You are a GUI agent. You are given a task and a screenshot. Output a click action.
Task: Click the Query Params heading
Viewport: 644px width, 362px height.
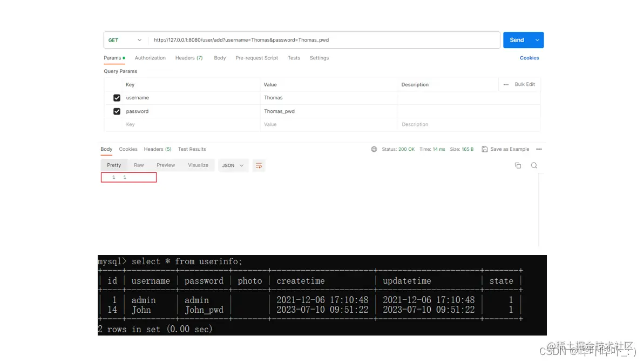coord(120,71)
